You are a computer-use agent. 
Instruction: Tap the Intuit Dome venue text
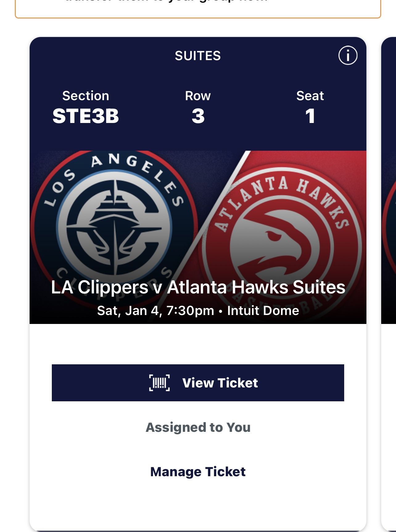click(x=263, y=311)
